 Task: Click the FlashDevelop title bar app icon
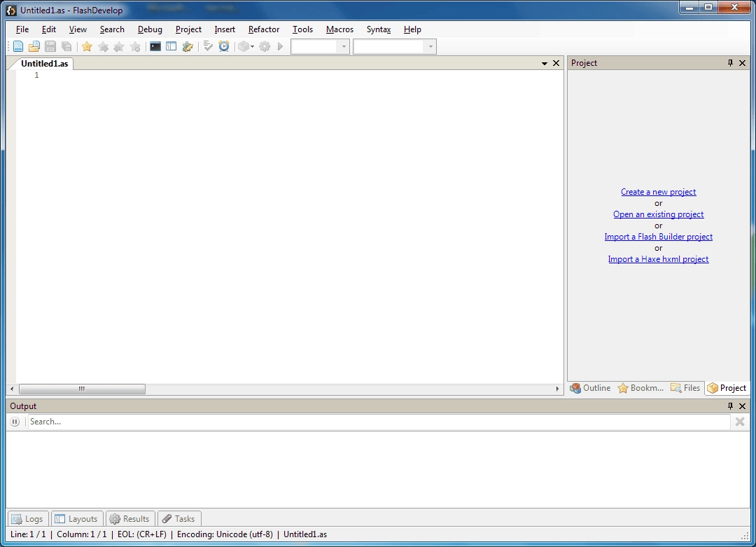(x=11, y=10)
